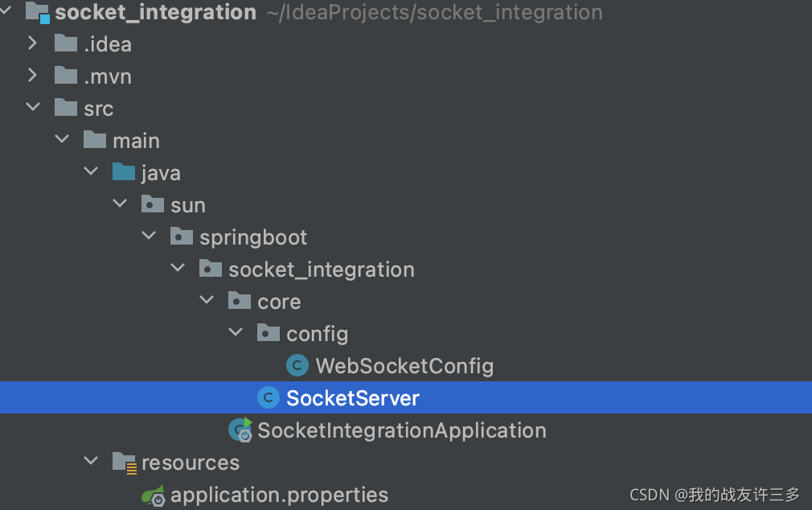Click the socket_integration project module icon
This screenshot has width=812, height=510.
pos(38,12)
